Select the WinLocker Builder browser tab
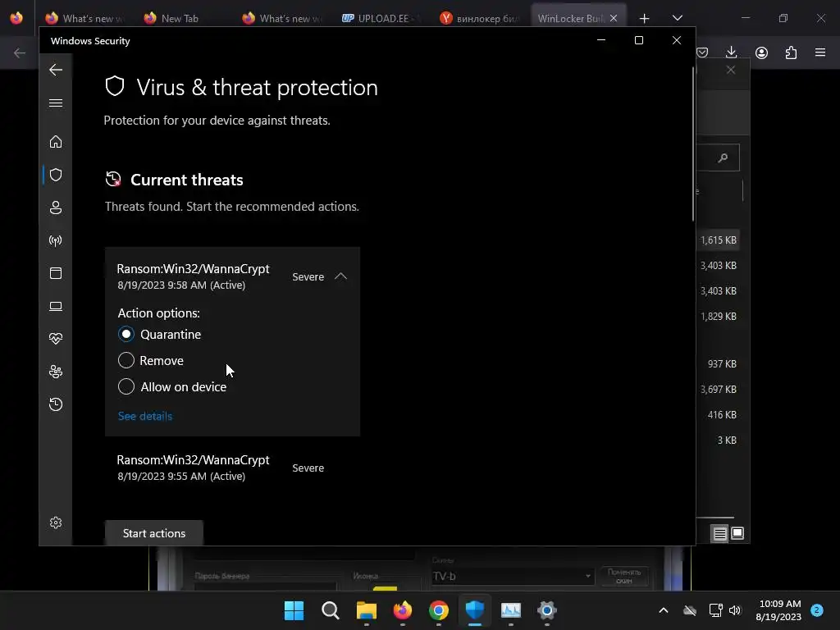The height and width of the screenshot is (630, 840). point(570,18)
